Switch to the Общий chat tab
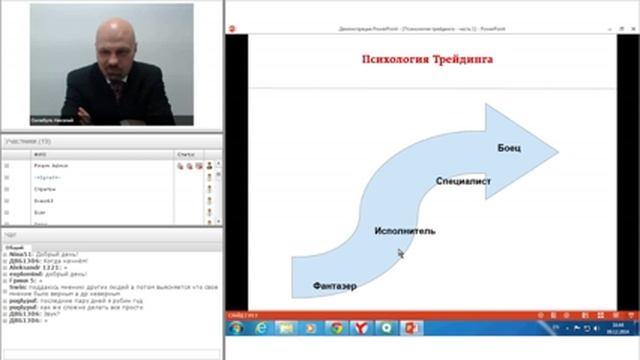Image resolution: width=640 pixels, height=360 pixels. pos(15,248)
